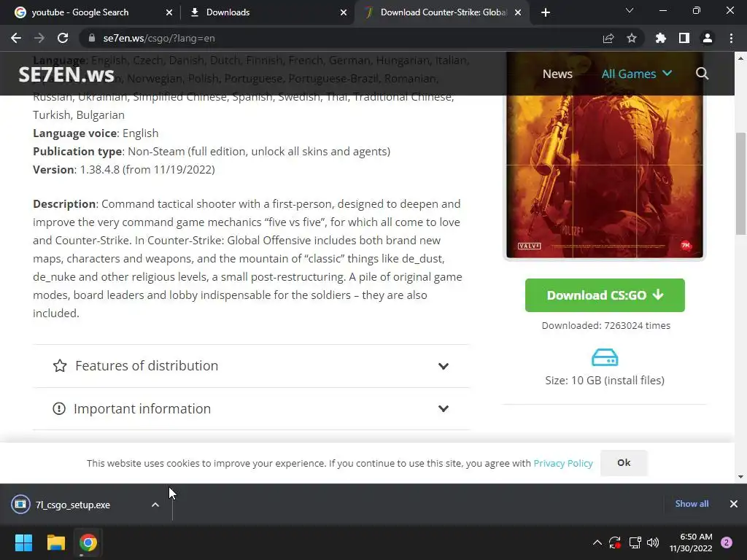Click the 'Size: 10 GB (install files)' text

[x=605, y=381]
